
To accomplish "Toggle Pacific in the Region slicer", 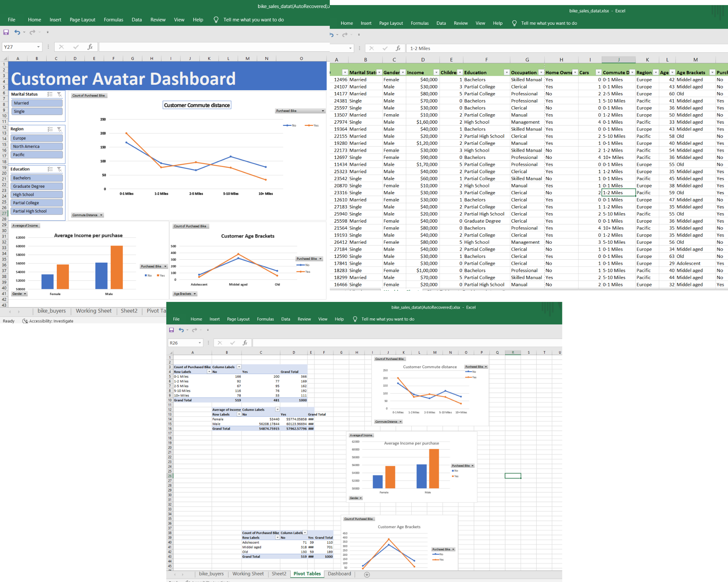I will click(36, 154).
